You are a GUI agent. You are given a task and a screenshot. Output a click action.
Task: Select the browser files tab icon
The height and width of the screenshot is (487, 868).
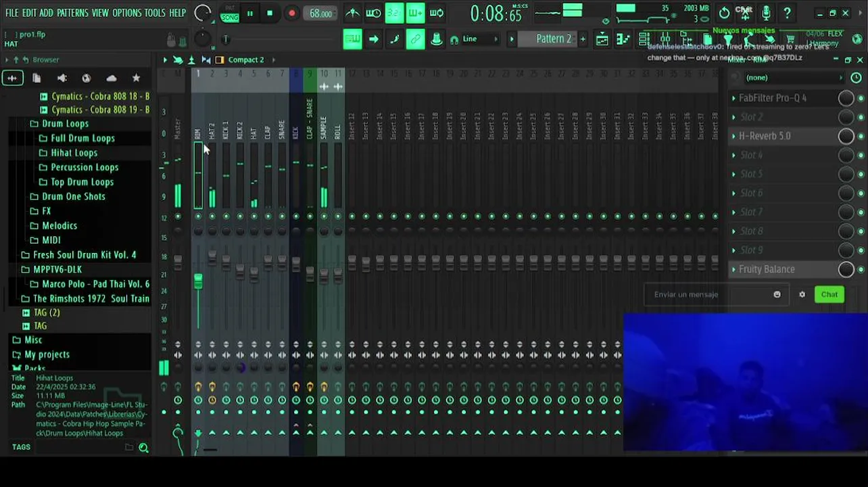(x=37, y=78)
